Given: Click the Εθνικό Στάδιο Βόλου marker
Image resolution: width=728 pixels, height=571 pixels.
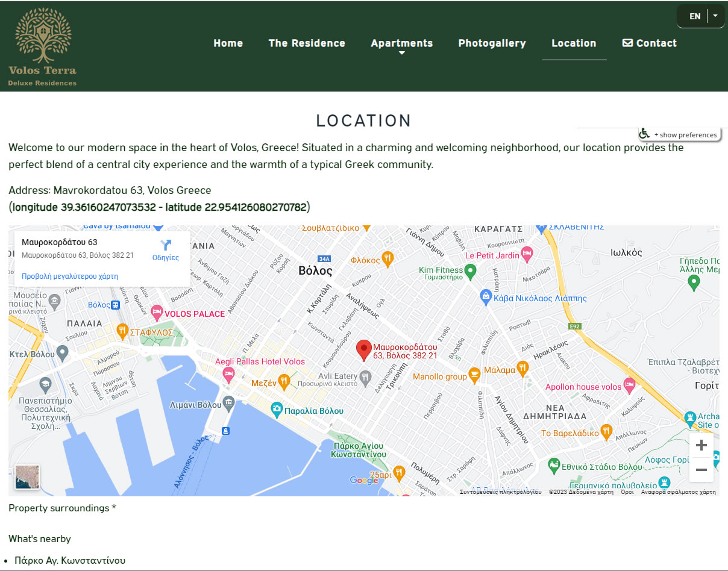Looking at the screenshot, I should coord(554,465).
